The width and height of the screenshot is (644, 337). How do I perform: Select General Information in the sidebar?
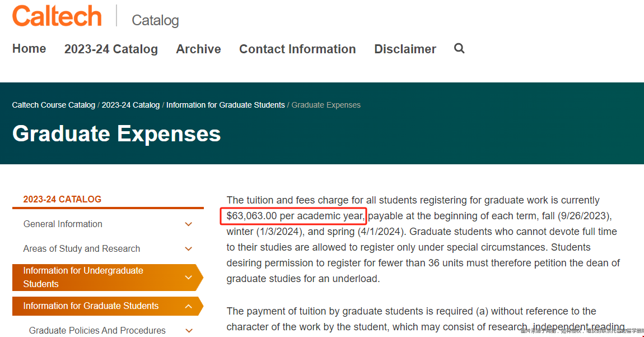pos(63,224)
